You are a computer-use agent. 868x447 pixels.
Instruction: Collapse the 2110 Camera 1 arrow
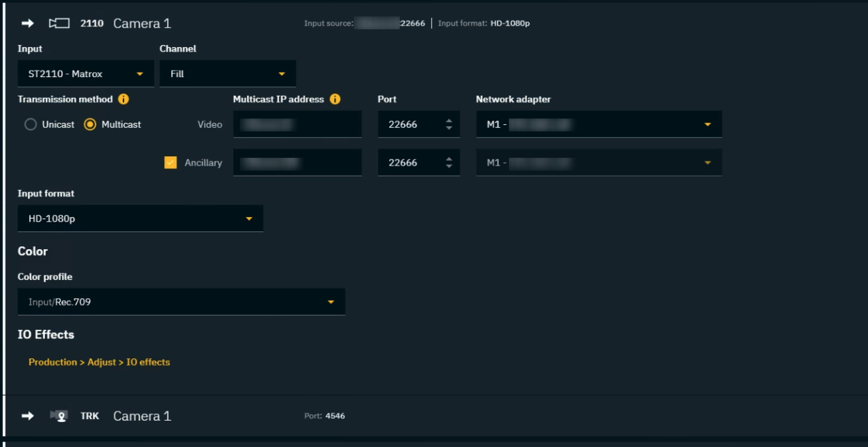point(27,24)
